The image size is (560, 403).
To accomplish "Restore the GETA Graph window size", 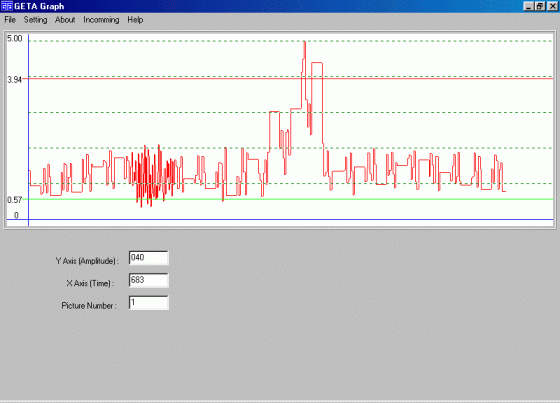I will click(540, 6).
